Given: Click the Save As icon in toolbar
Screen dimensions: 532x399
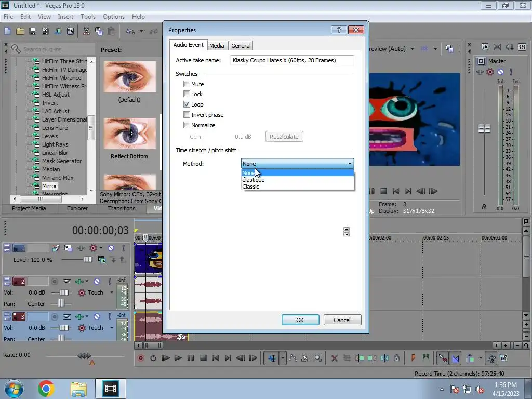Looking at the screenshot, I should tap(45, 31).
